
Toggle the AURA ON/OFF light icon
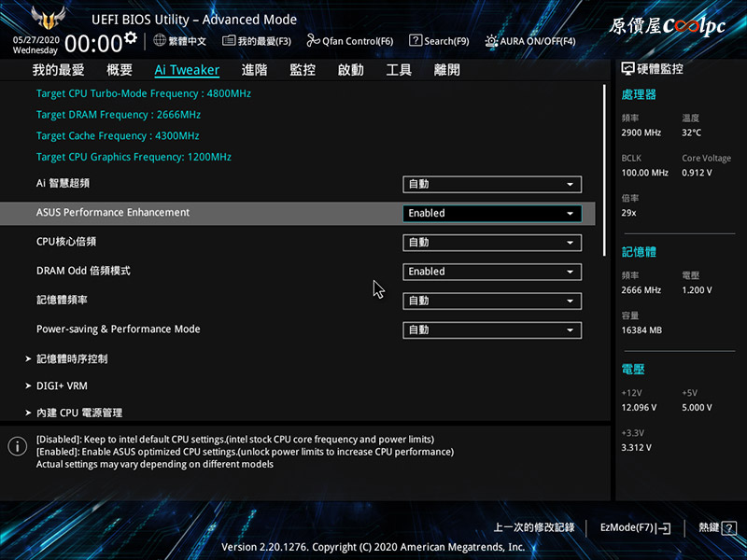pos(491,41)
